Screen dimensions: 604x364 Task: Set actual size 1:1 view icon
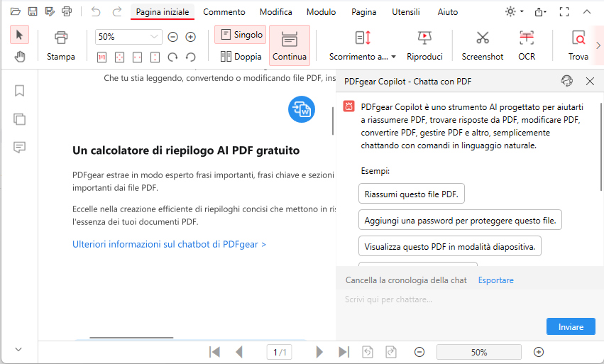[x=101, y=57]
